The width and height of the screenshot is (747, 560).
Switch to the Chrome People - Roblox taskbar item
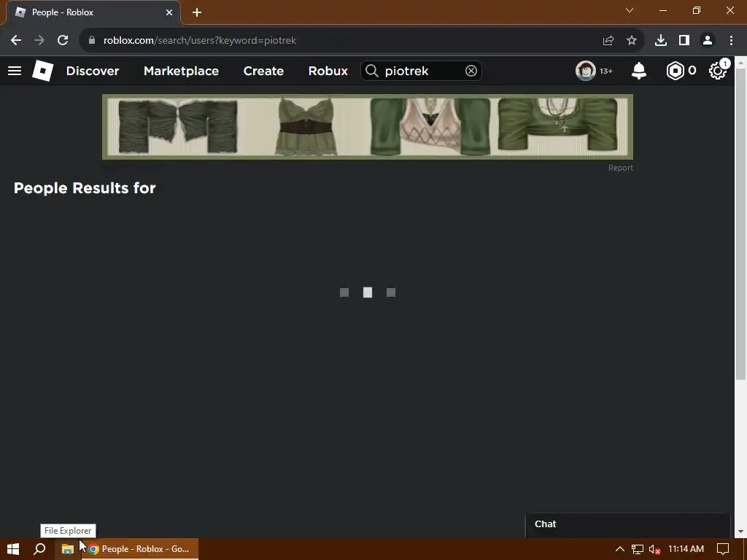(x=140, y=549)
